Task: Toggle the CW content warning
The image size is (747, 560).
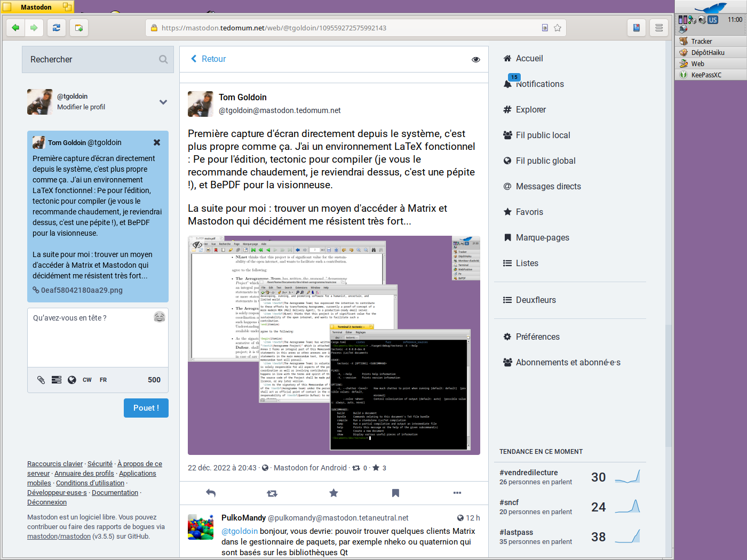Action: [x=87, y=380]
